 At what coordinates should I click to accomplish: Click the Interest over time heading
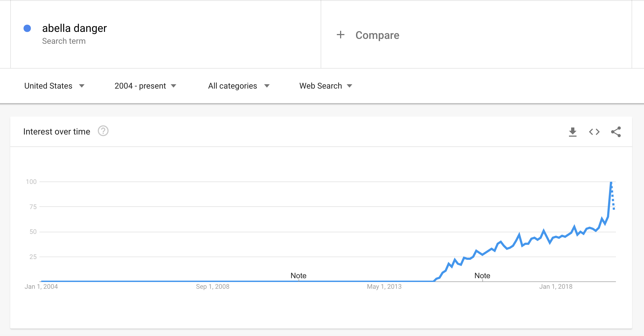pos(57,132)
